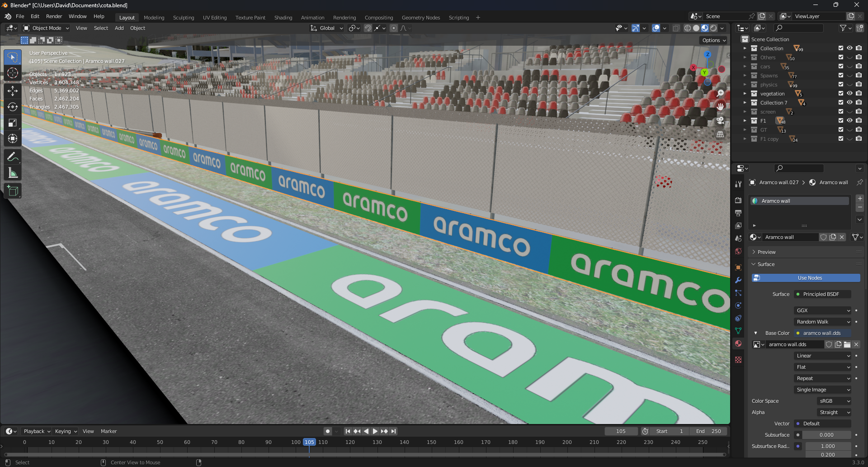This screenshot has width=868, height=467.
Task: Open the Global orientation dropdown
Action: tap(327, 28)
